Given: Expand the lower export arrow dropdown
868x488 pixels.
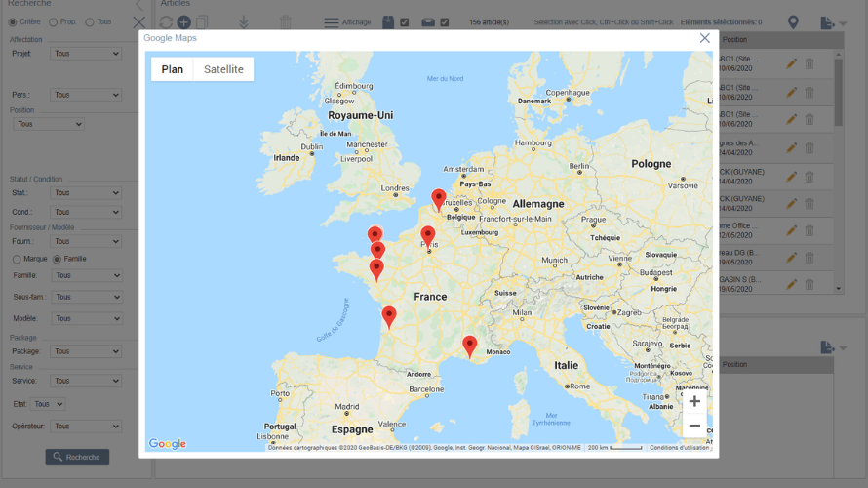Looking at the screenshot, I should tap(843, 348).
